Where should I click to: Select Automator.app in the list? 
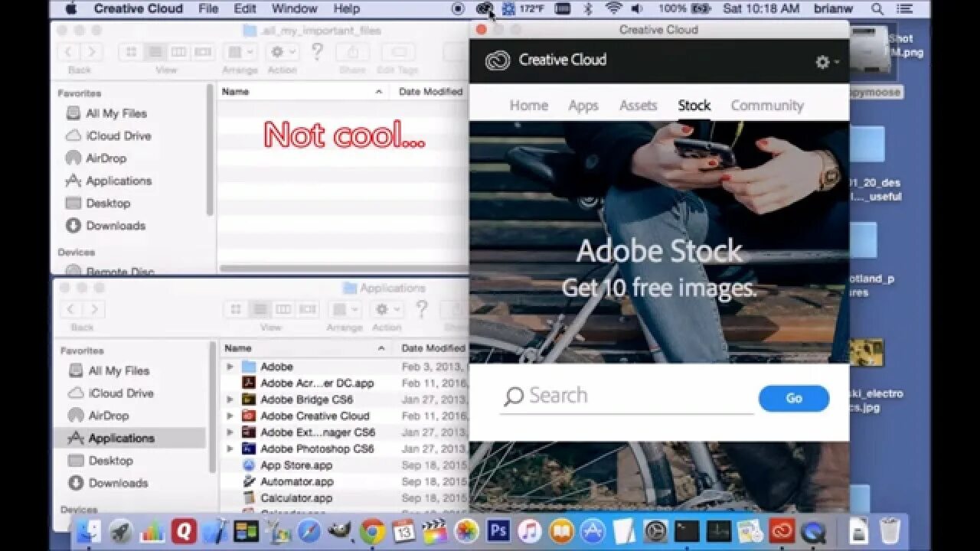[345, 481]
